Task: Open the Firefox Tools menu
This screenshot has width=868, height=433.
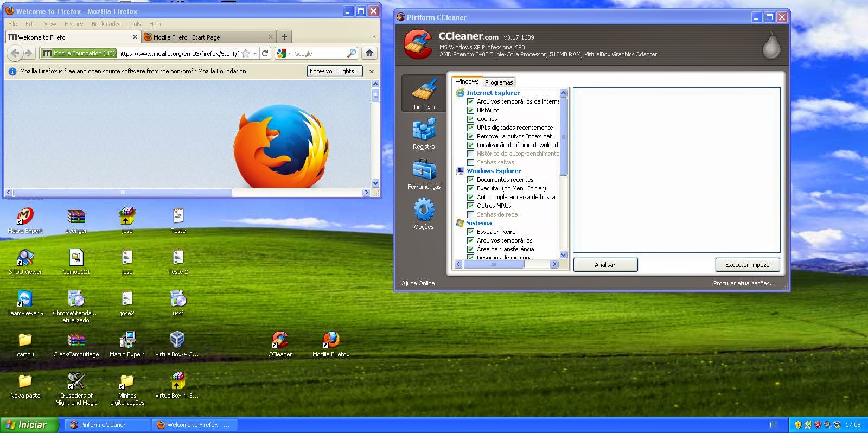Action: (135, 24)
